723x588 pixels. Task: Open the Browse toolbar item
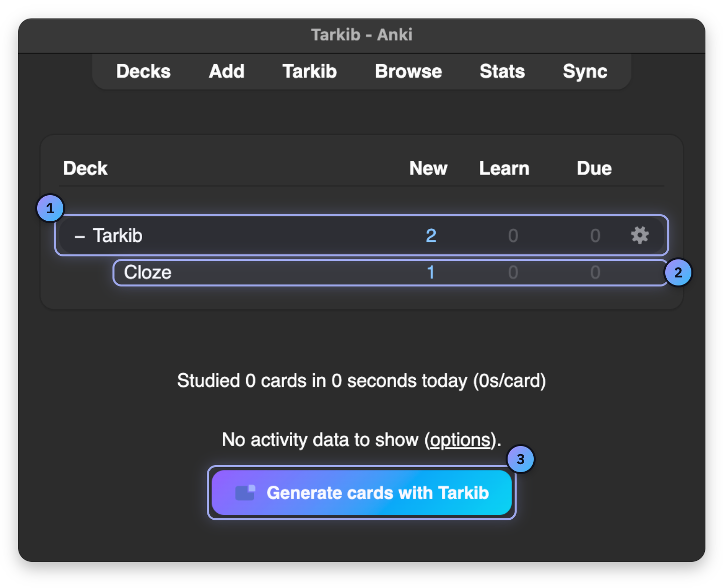[x=409, y=71]
